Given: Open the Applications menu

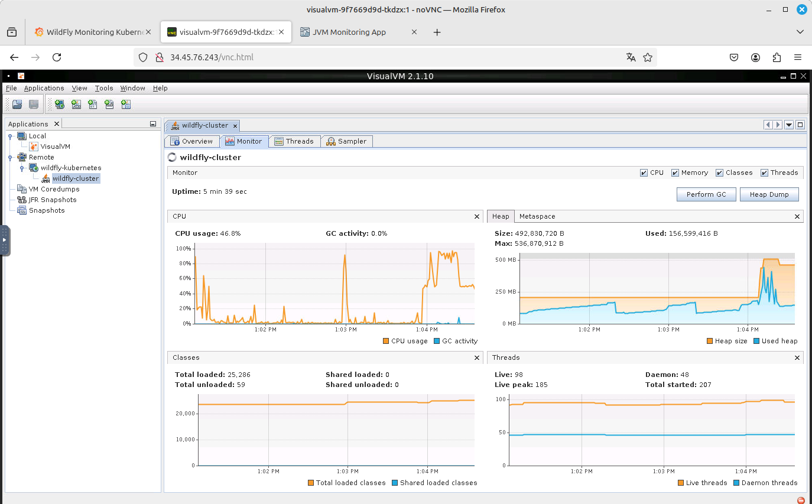Looking at the screenshot, I should tap(44, 88).
